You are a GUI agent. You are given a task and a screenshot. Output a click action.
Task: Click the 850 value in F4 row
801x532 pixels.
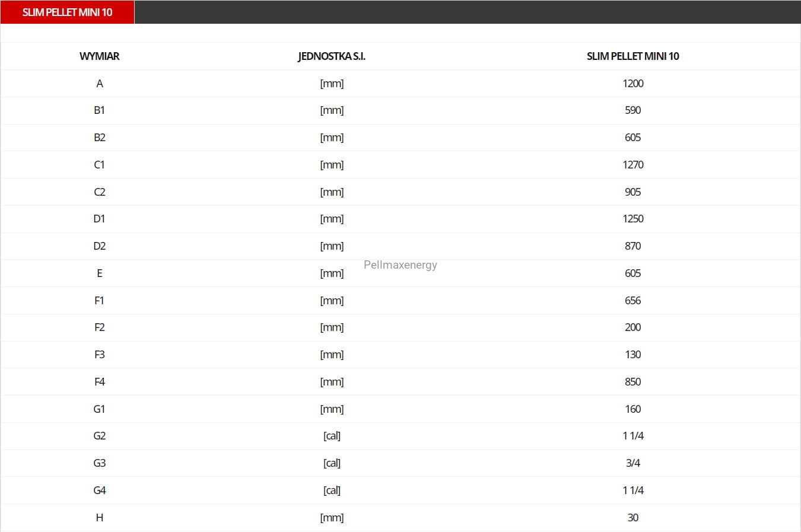[x=632, y=382]
